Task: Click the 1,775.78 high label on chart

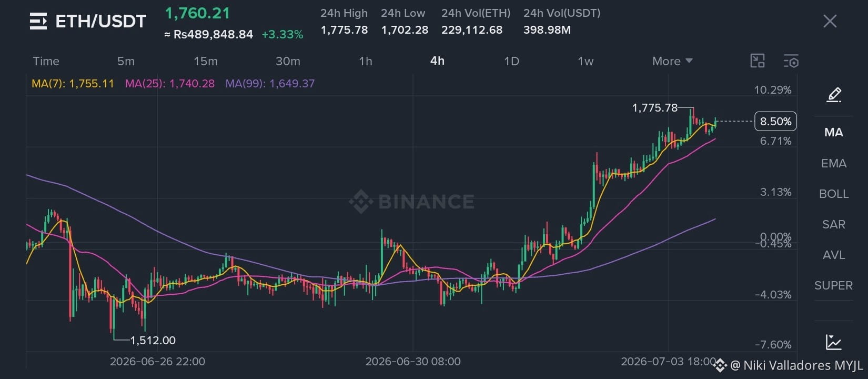Action: (x=655, y=108)
